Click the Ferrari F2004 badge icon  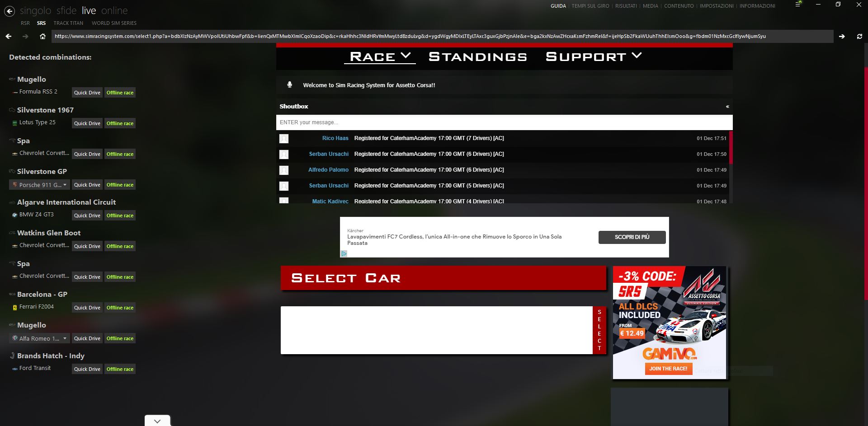point(15,307)
